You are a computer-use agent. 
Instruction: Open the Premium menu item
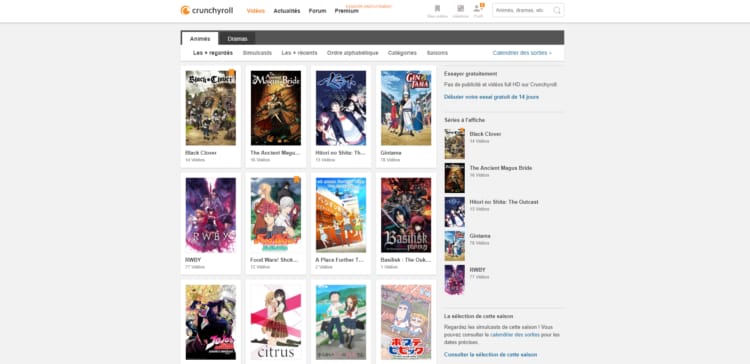[x=347, y=11]
